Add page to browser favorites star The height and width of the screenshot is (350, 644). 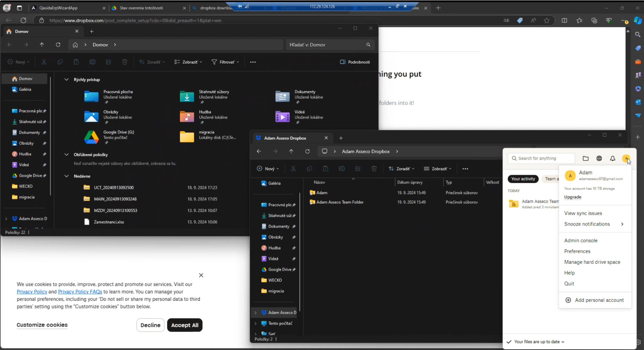tap(547, 21)
